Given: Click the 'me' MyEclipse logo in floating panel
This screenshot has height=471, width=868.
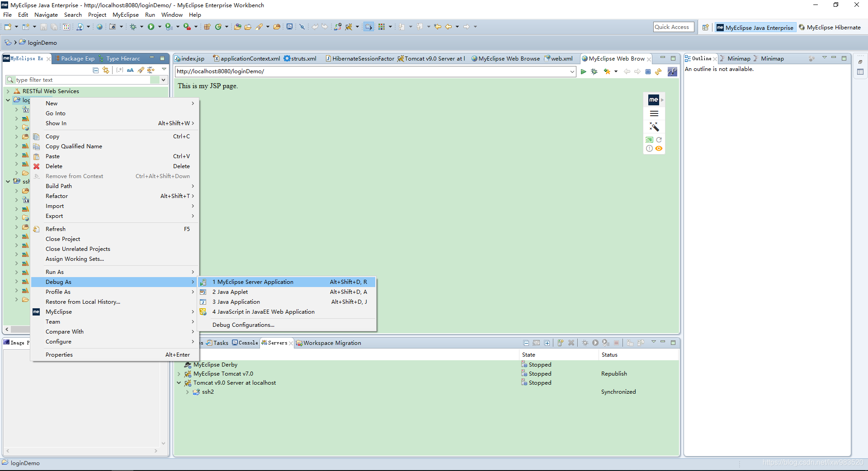Looking at the screenshot, I should (x=653, y=100).
